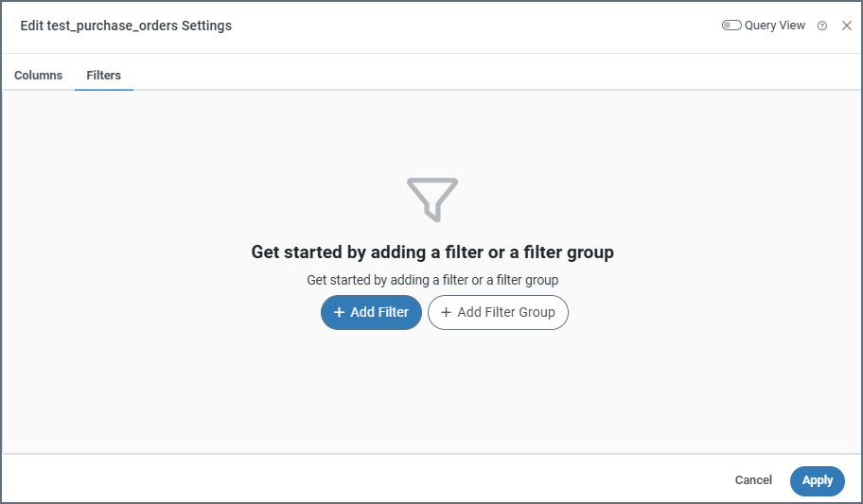Apply the filter settings
The image size is (863, 504).
click(818, 480)
